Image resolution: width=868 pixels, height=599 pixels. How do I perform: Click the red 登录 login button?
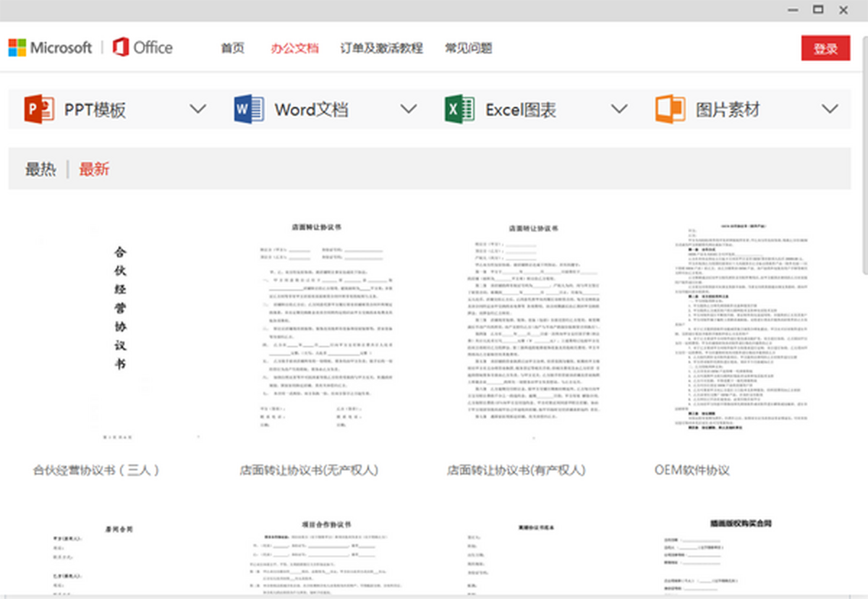point(825,48)
